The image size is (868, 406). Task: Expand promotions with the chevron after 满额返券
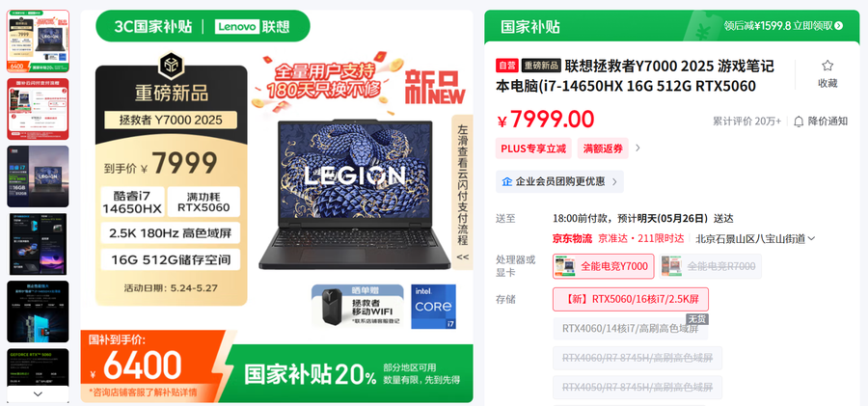pos(637,148)
